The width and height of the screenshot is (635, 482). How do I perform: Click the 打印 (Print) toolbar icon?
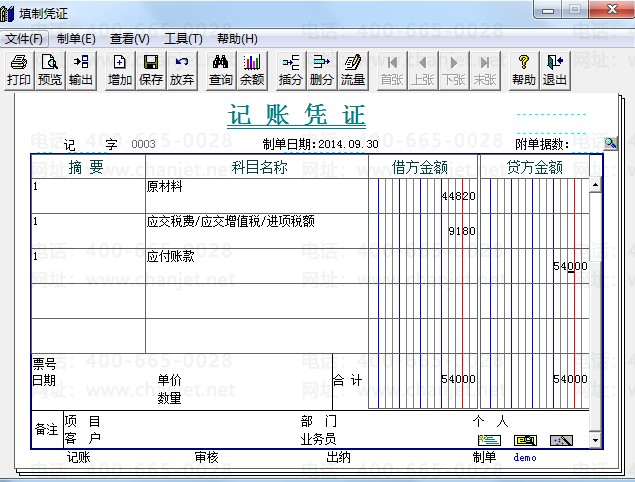(x=18, y=70)
